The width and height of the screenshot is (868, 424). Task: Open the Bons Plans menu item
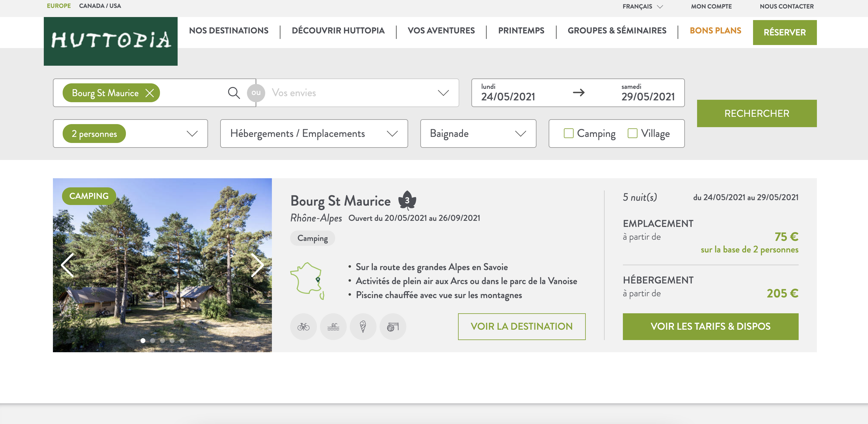715,30
